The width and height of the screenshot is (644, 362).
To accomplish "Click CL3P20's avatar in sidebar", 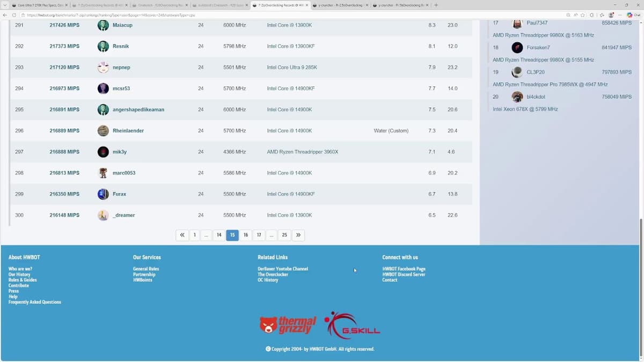I will pyautogui.click(x=517, y=72).
